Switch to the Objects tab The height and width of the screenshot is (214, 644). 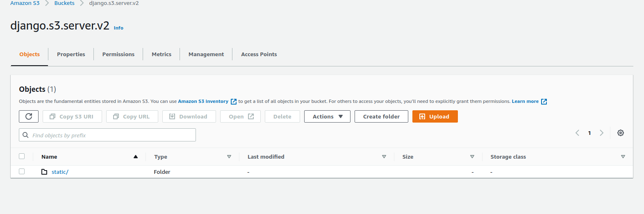[x=30, y=54]
